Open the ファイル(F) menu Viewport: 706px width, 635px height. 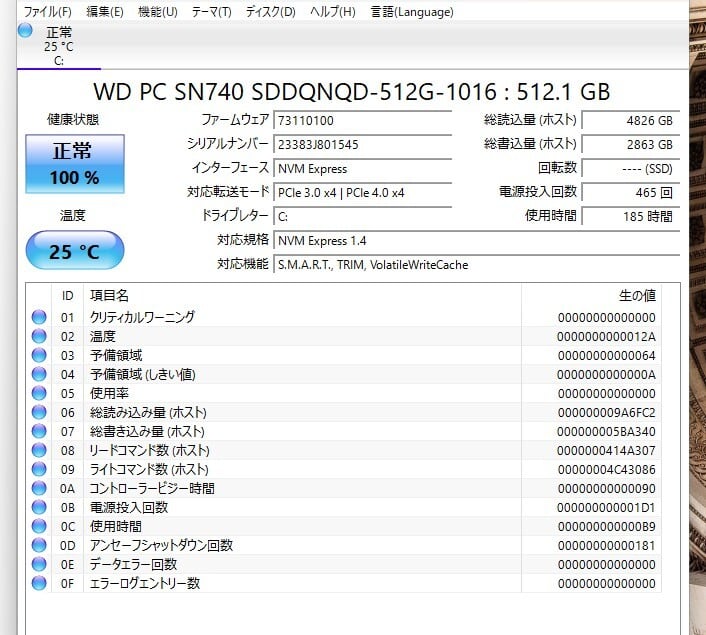coord(47,12)
